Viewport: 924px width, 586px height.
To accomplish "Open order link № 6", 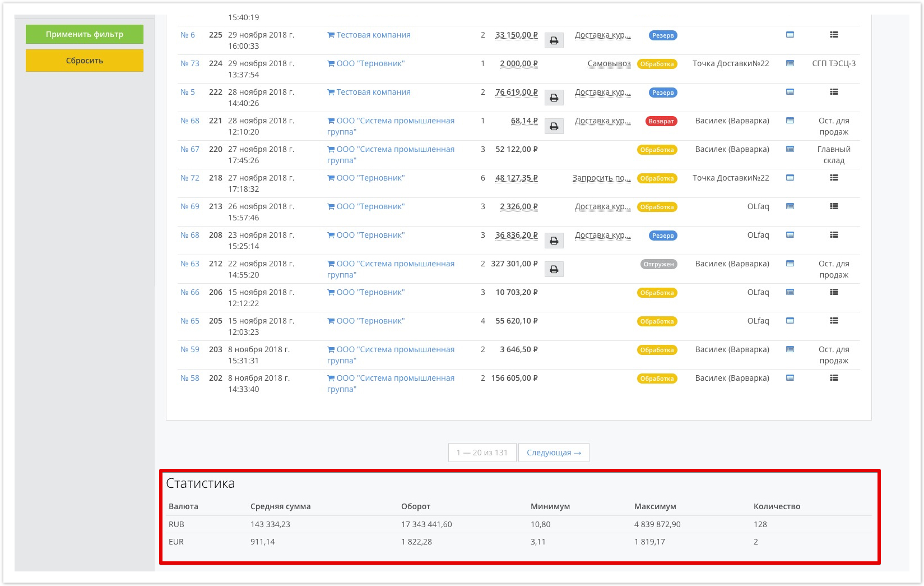I will [188, 35].
